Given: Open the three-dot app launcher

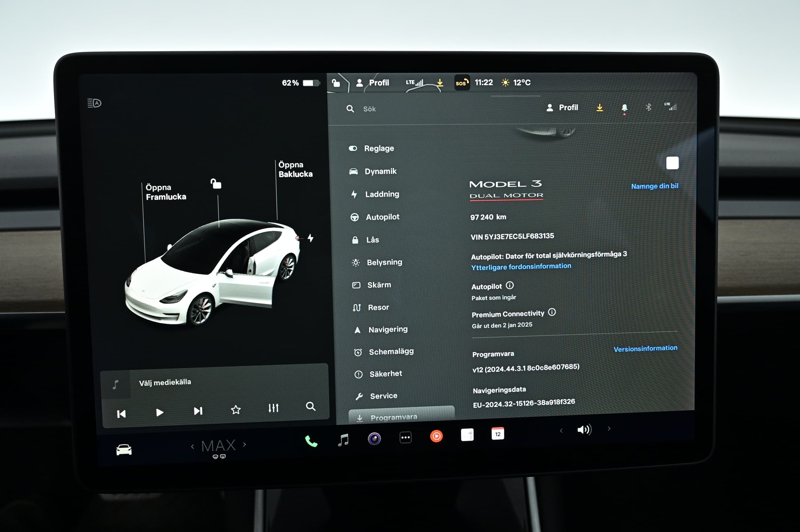Looking at the screenshot, I should [406, 438].
